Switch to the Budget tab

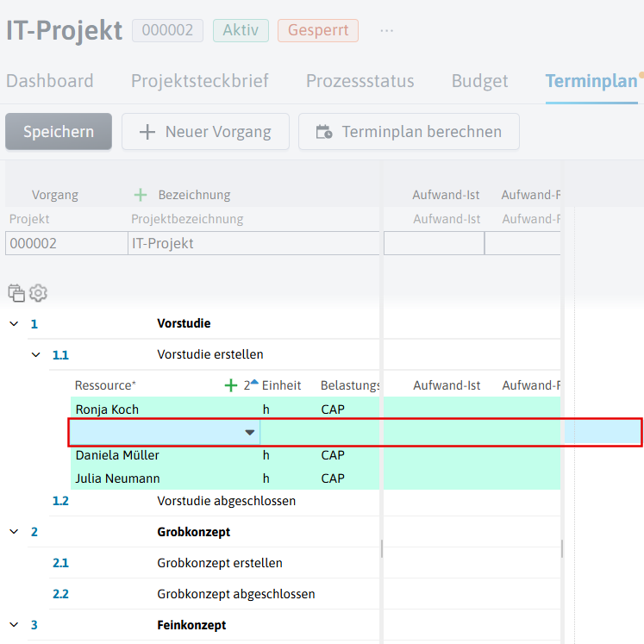point(479,81)
